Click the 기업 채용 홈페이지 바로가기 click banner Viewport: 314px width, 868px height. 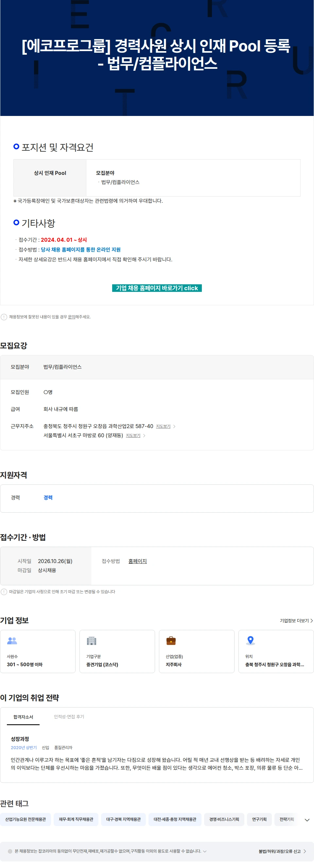(x=157, y=288)
